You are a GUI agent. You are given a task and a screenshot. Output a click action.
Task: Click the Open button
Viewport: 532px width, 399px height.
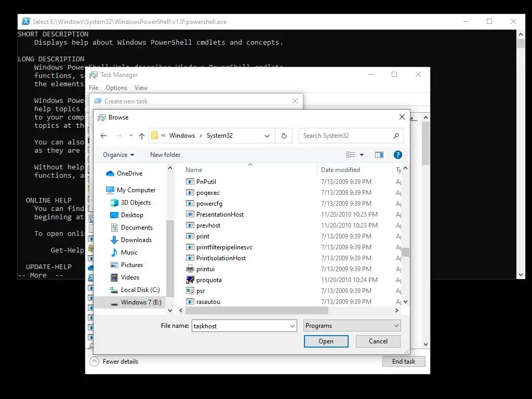click(326, 341)
